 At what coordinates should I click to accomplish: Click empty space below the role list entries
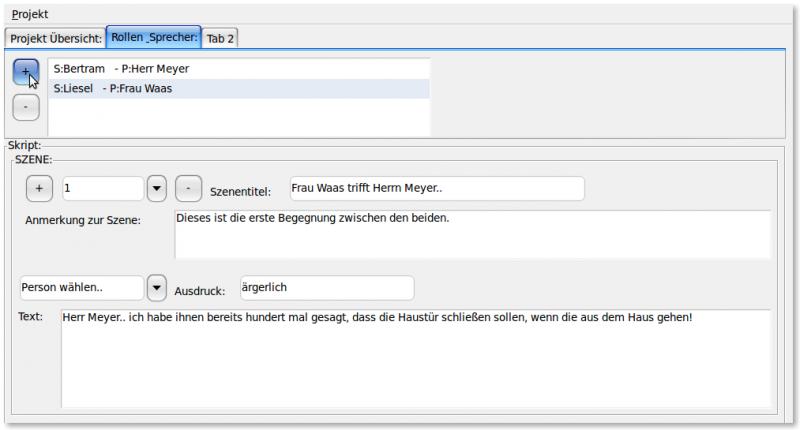click(238, 117)
